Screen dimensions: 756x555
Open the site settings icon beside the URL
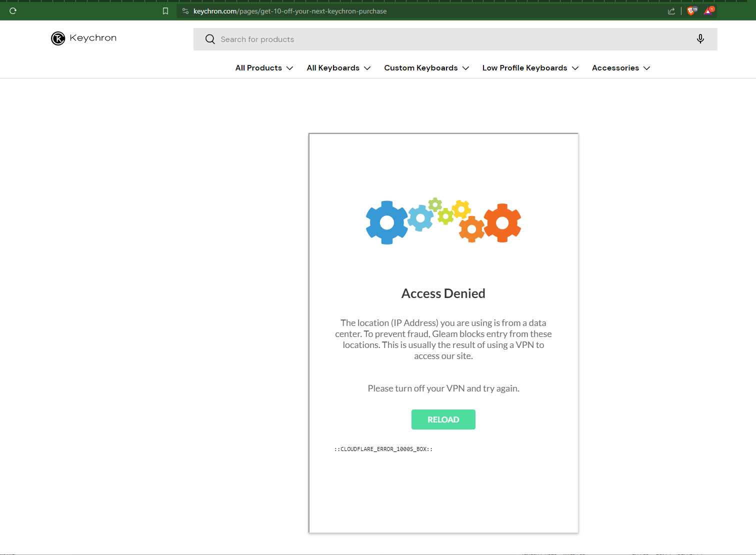coord(185,11)
